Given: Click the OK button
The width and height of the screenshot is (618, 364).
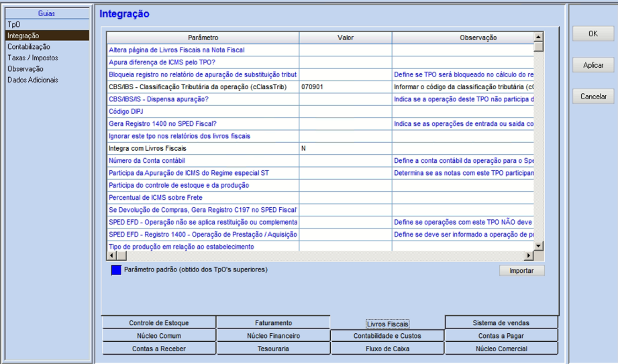Looking at the screenshot, I should tap(593, 34).
